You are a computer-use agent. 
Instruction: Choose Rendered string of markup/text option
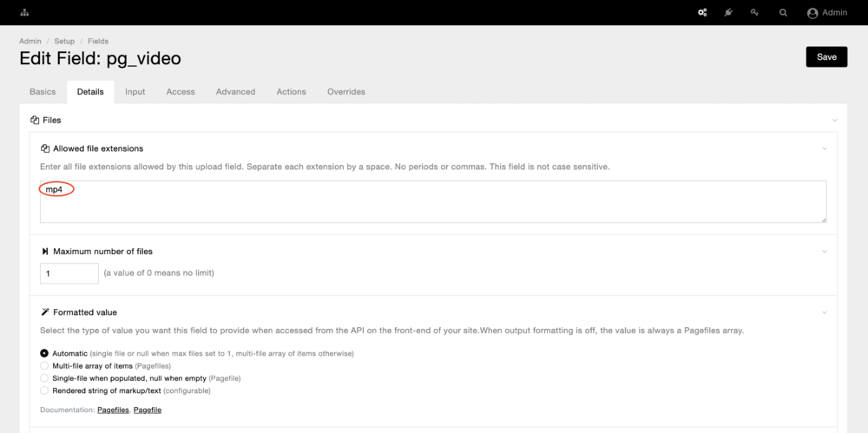pyautogui.click(x=44, y=390)
